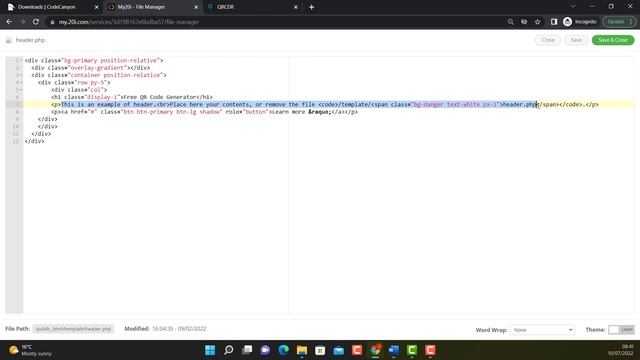Viewport: 640px width, 360px height.
Task: Bookmark this page with the star icon
Action: pyautogui.click(x=538, y=22)
